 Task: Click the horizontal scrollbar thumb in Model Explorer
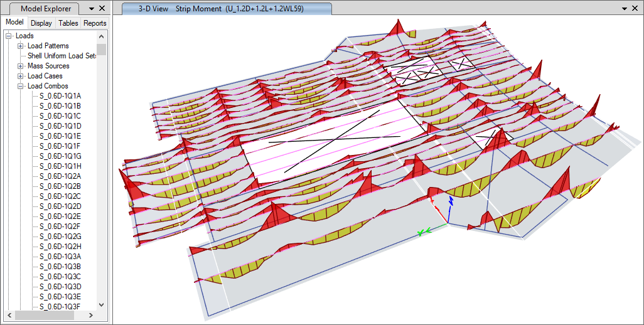click(x=44, y=315)
